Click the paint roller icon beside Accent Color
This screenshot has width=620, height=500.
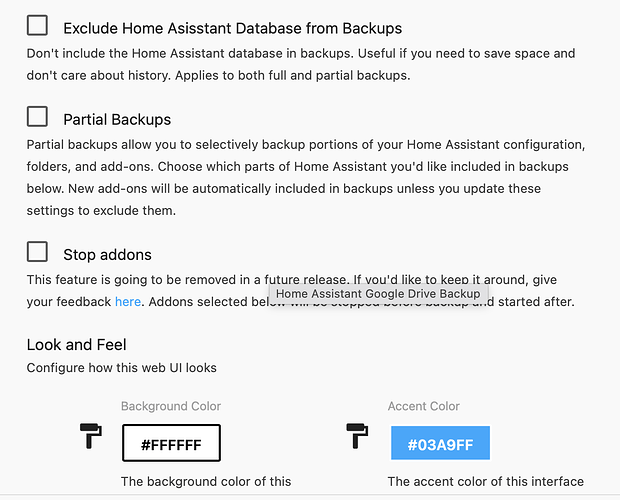coord(359,435)
